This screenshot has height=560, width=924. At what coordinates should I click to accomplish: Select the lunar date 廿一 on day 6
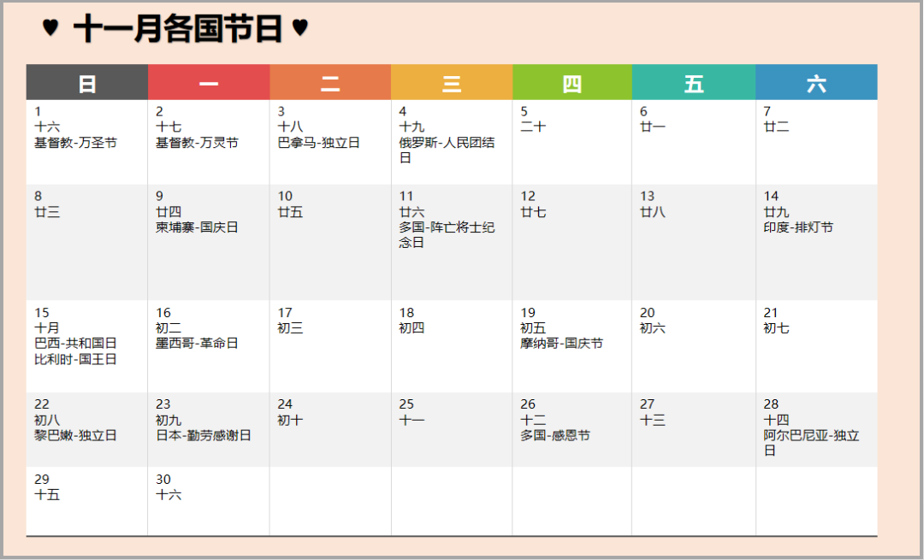pos(653,127)
